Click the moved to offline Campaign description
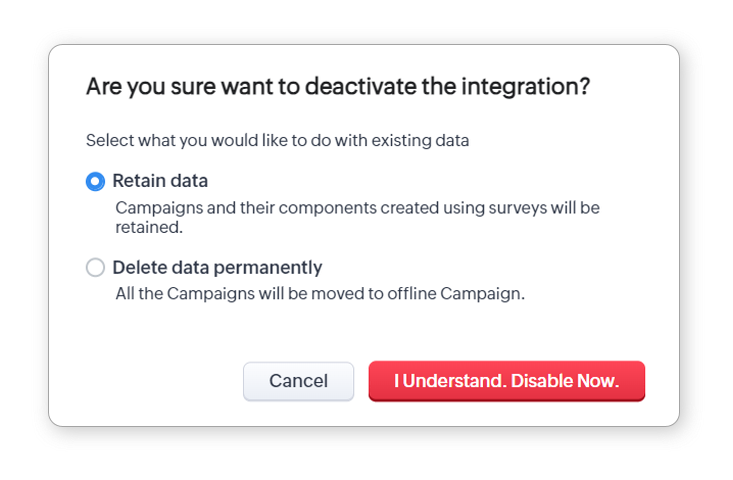Image resolution: width=733 pixels, height=480 pixels. (318, 294)
